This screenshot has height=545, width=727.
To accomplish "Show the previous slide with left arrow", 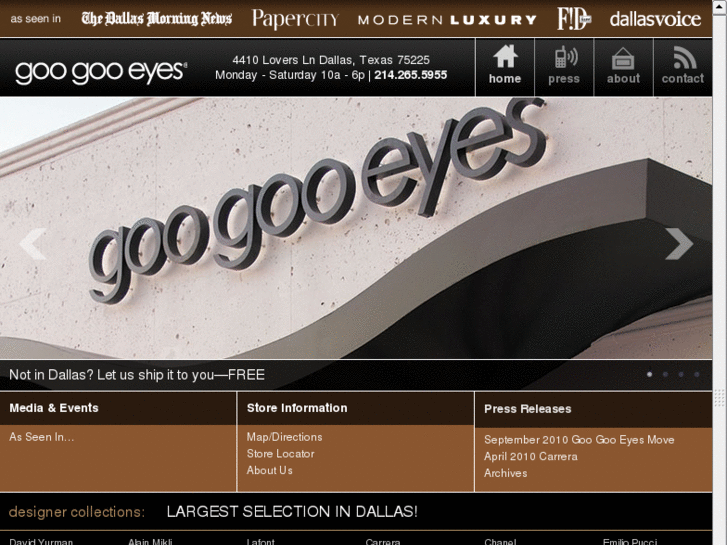I will [33, 244].
